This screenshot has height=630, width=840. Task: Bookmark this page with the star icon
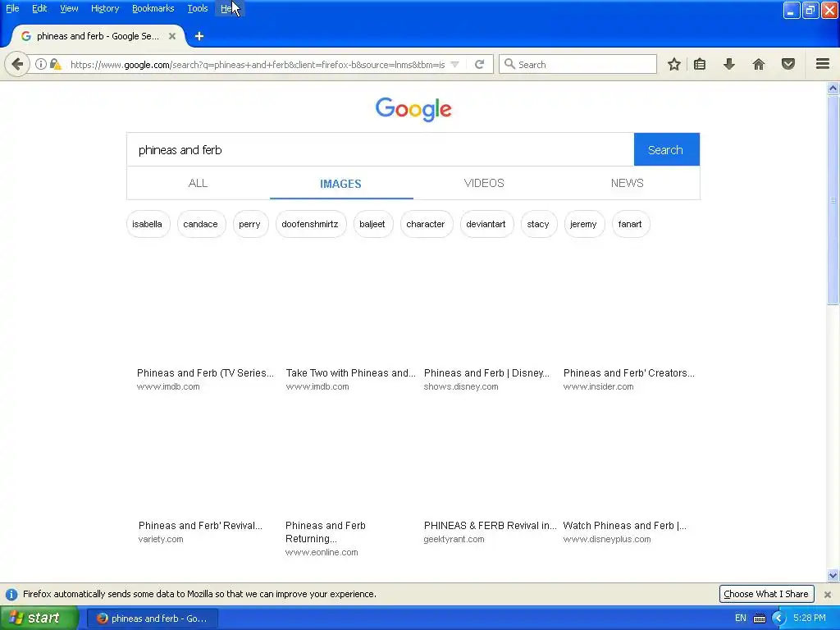click(x=674, y=64)
